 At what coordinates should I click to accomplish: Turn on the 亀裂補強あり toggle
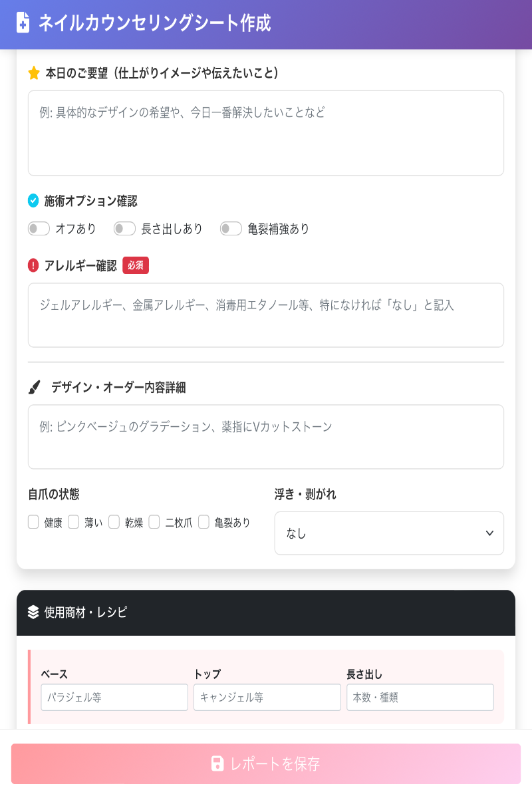pos(231,228)
